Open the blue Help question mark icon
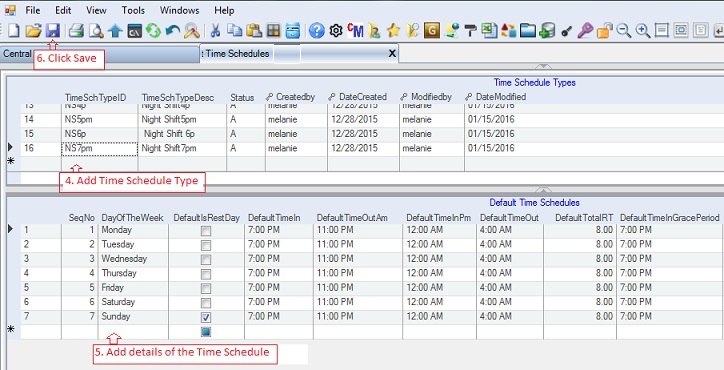Screen dimensions: 724x370 316,31
